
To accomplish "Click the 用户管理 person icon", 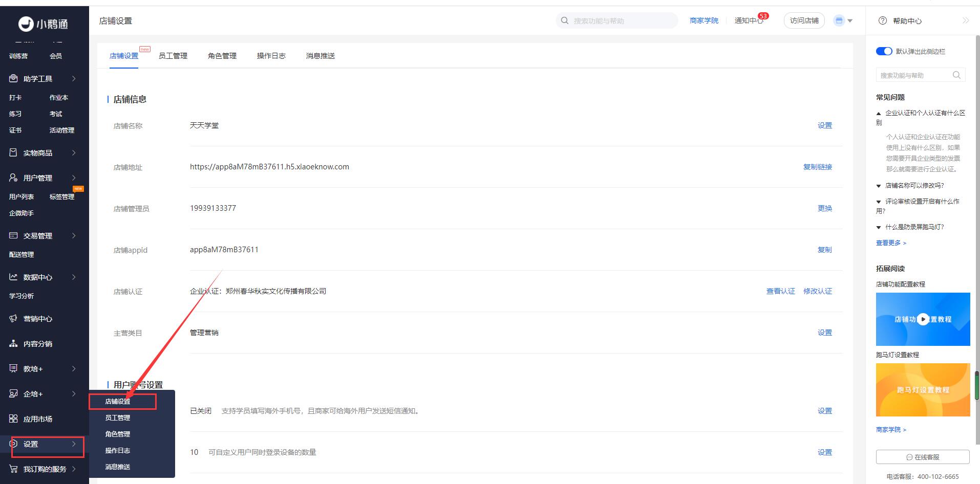I will pos(14,178).
